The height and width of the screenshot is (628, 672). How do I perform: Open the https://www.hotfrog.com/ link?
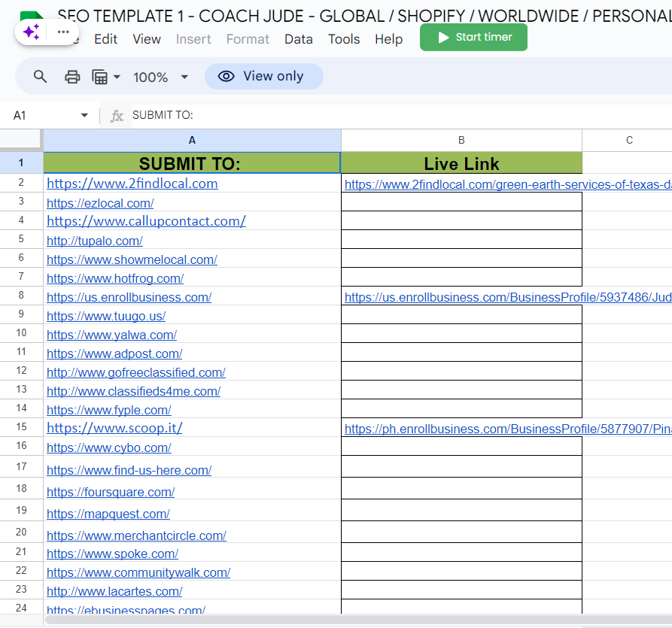pyautogui.click(x=115, y=278)
